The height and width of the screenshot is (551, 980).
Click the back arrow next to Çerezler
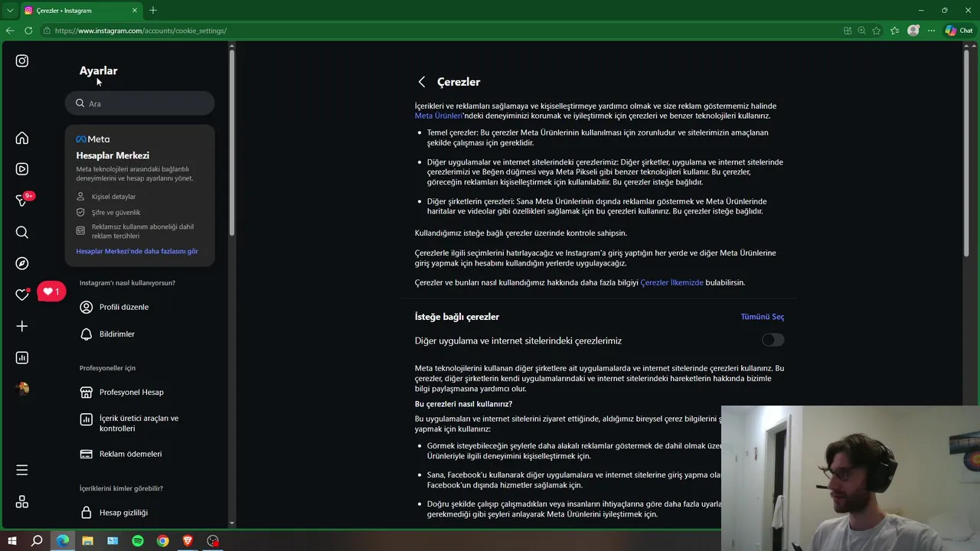pyautogui.click(x=421, y=82)
